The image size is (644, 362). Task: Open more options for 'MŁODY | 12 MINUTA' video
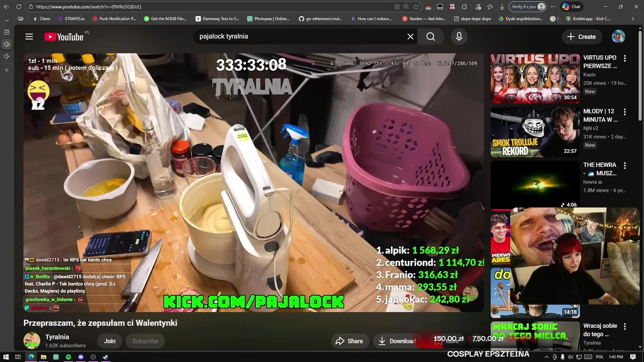click(x=625, y=112)
